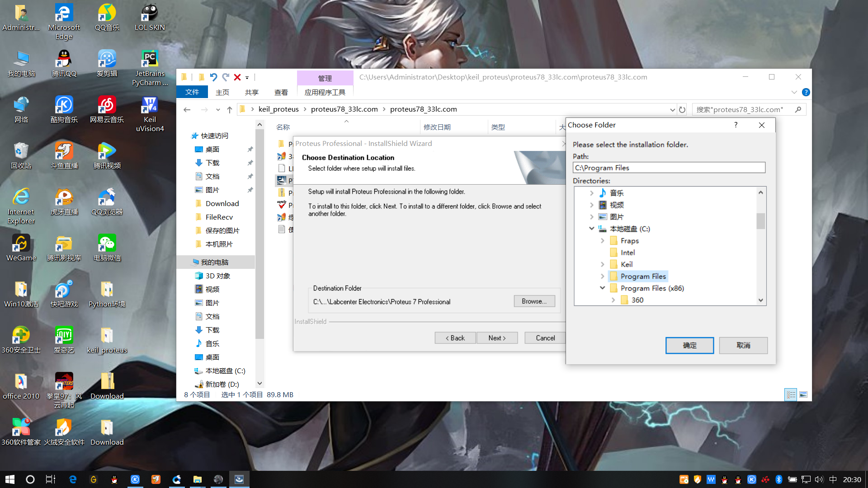Click inside the Path text field

(x=668, y=168)
